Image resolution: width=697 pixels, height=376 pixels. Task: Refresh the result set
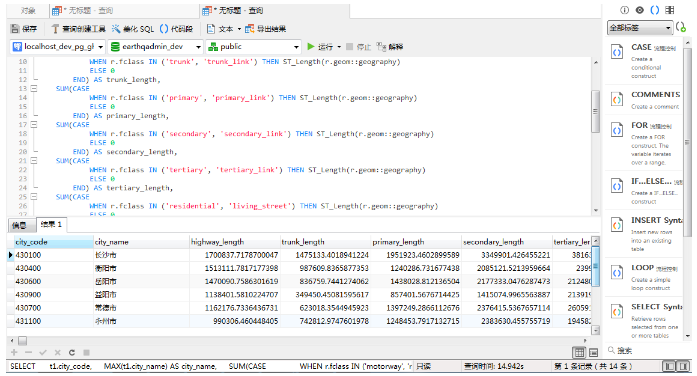pyautogui.click(x=72, y=352)
